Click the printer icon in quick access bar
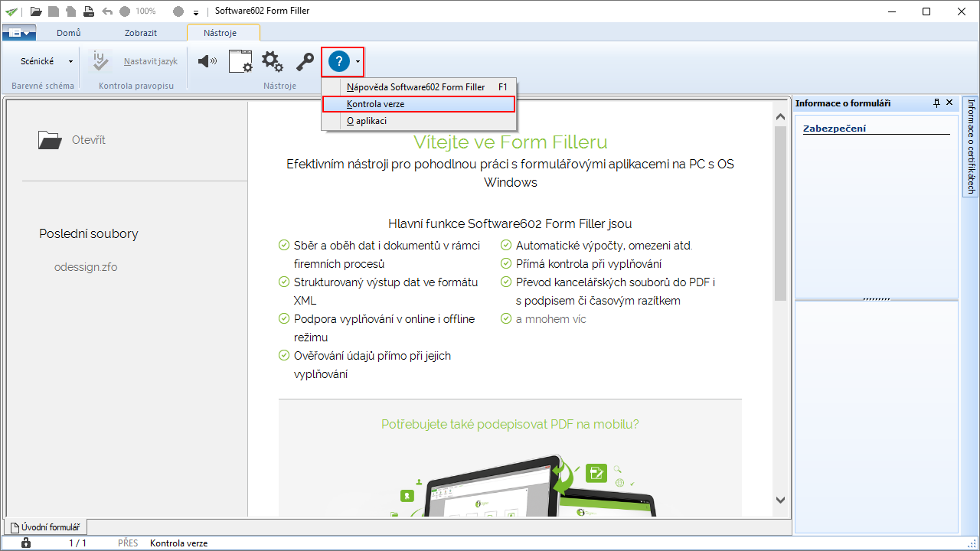980x551 pixels. click(x=89, y=11)
